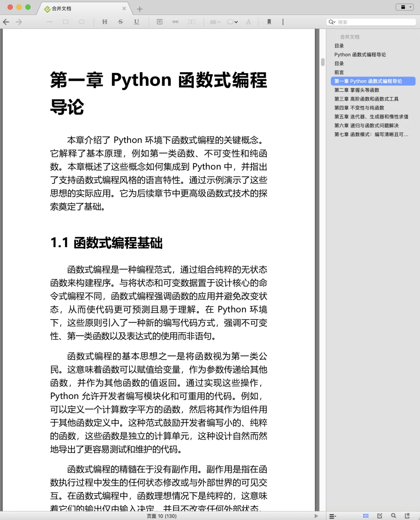Image resolution: width=420 pixels, height=520 pixels.
Task: Go to the 前言 outline entry
Action: [x=339, y=73]
